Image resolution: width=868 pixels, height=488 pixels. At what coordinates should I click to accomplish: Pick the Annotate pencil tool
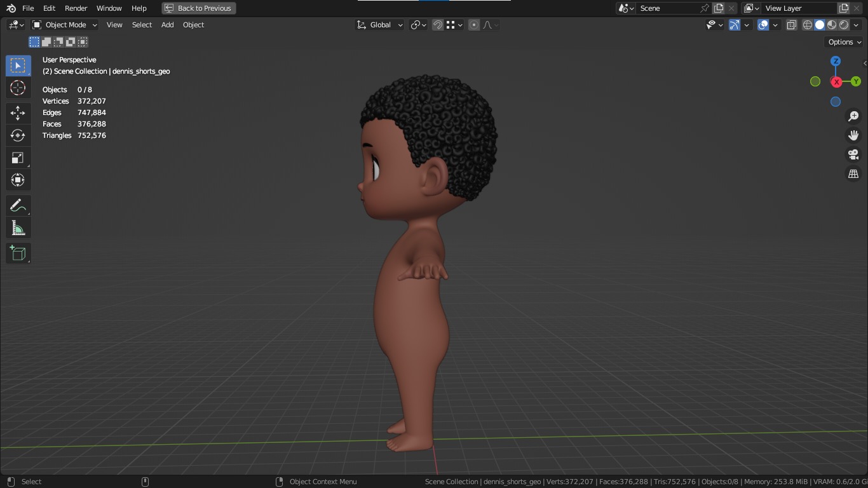coord(18,206)
